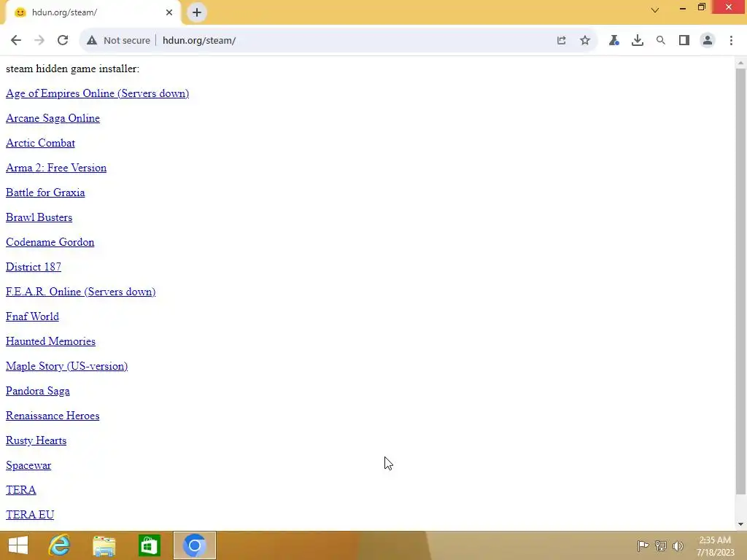
Task: Open the Renaissance Heroes link
Action: [53, 415]
